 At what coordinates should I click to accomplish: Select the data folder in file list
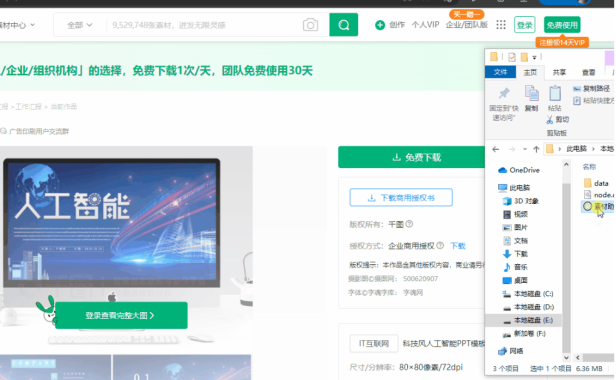pos(596,183)
